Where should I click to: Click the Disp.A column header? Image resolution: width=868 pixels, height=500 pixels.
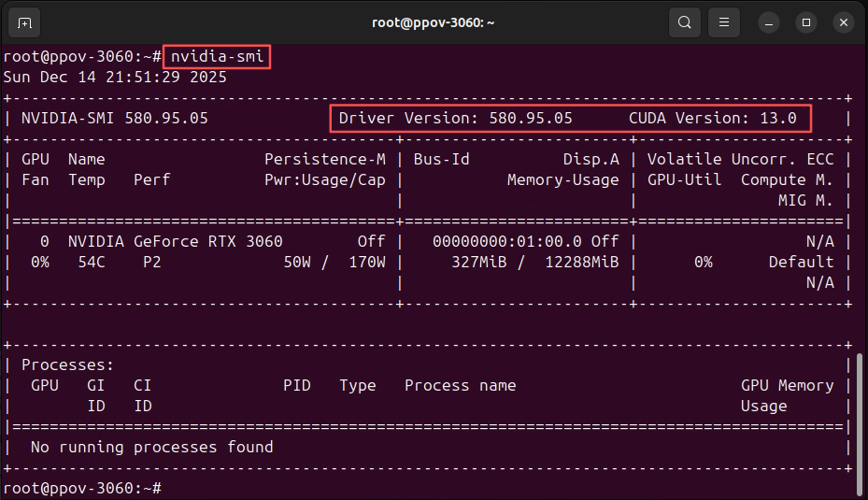coord(591,160)
